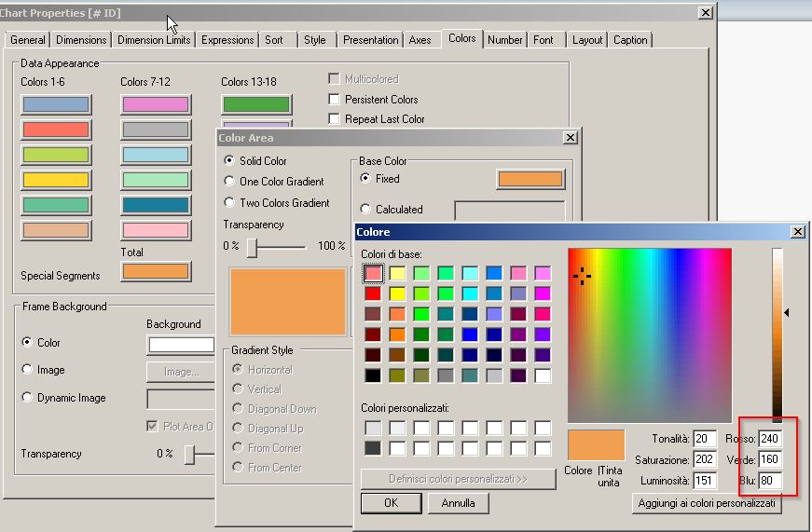The width and height of the screenshot is (812, 532).
Task: Click the yellow color button in Colors 1-6
Action: [56, 180]
